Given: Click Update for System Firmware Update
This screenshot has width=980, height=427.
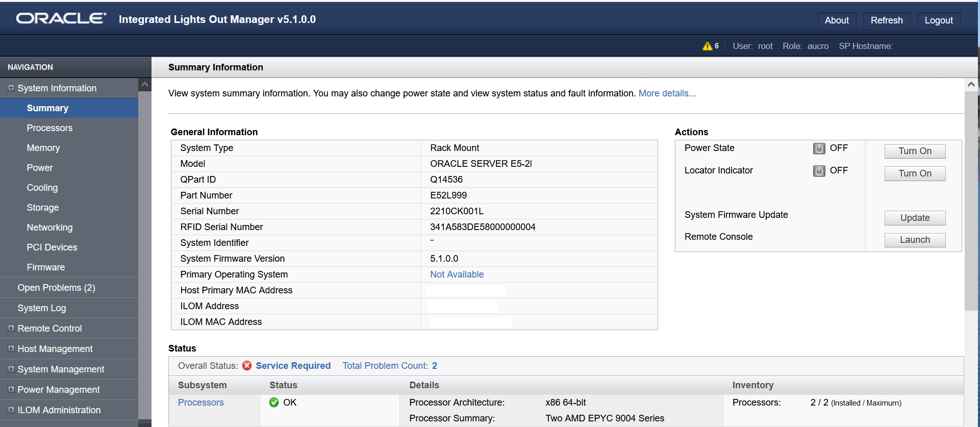Looking at the screenshot, I should [x=915, y=218].
